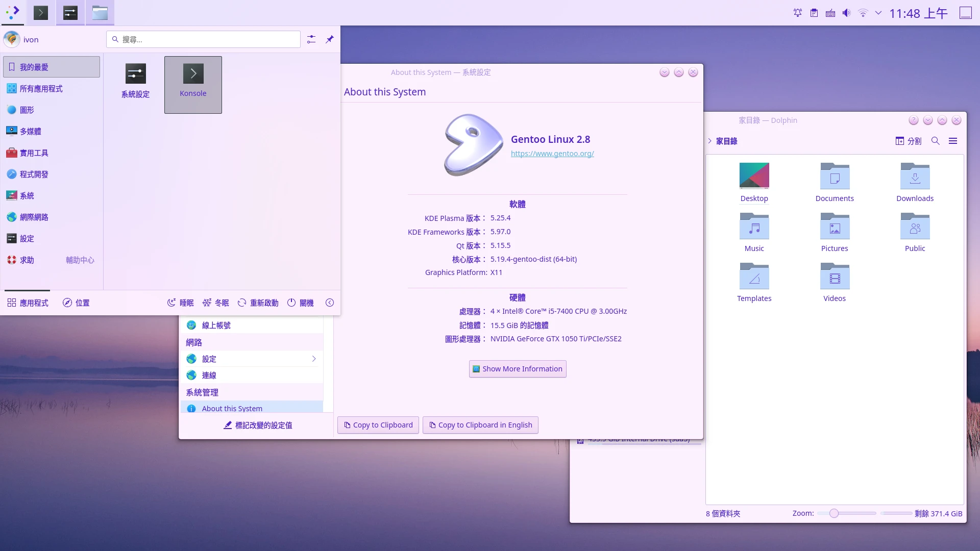Viewport: 980px width, 551px height.
Task: Open 系統設定 icon in favorites grid
Action: 135,81
